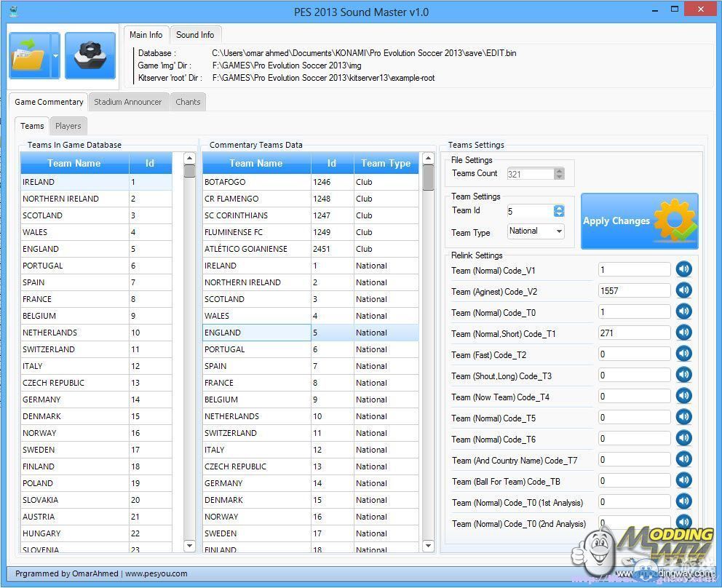
Task: Click the Database path text in Main Info
Action: (364, 53)
